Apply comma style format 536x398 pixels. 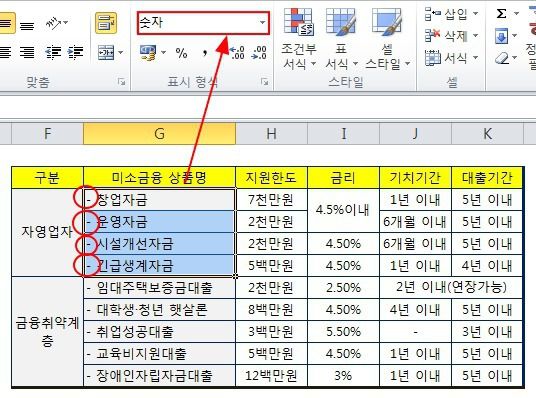tap(204, 53)
